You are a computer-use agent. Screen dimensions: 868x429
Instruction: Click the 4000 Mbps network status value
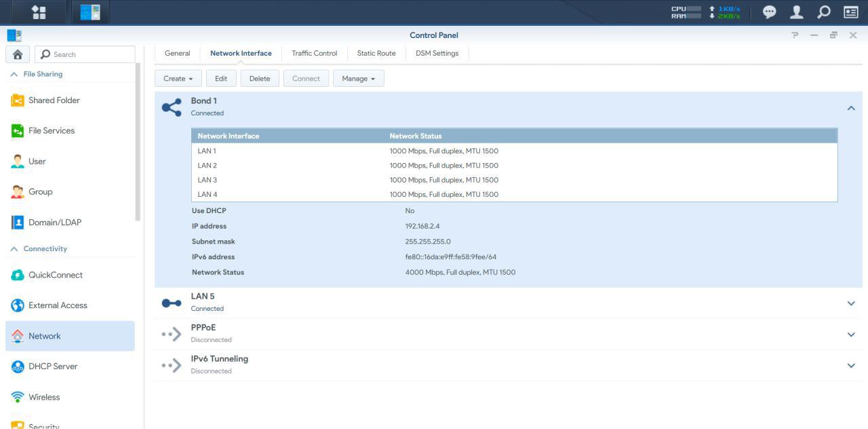[x=460, y=272]
